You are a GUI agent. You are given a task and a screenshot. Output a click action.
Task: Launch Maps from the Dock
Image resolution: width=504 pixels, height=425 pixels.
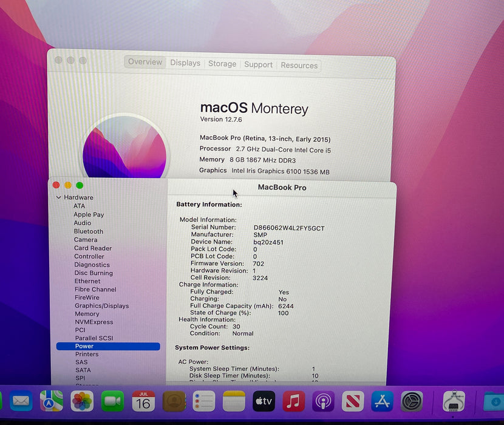tap(52, 401)
